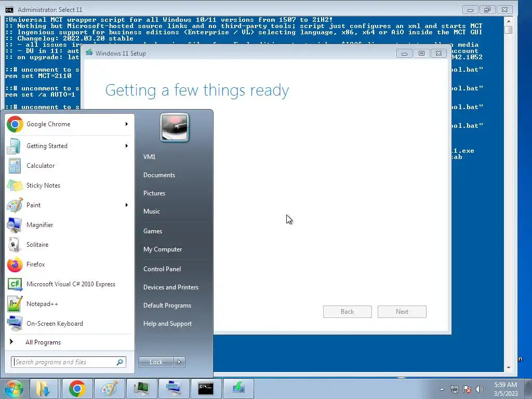The width and height of the screenshot is (532, 399).
Task: Launch Firefox from the Start menu
Action: pos(69,264)
